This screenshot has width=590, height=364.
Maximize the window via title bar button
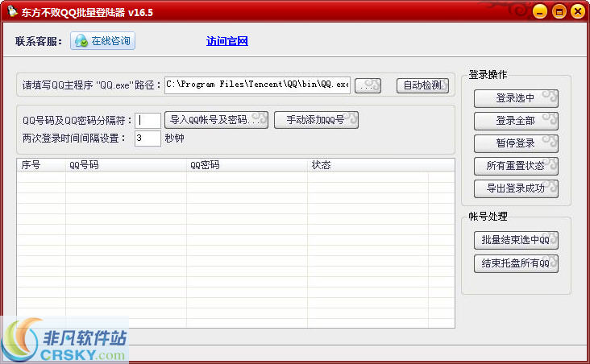(559, 11)
